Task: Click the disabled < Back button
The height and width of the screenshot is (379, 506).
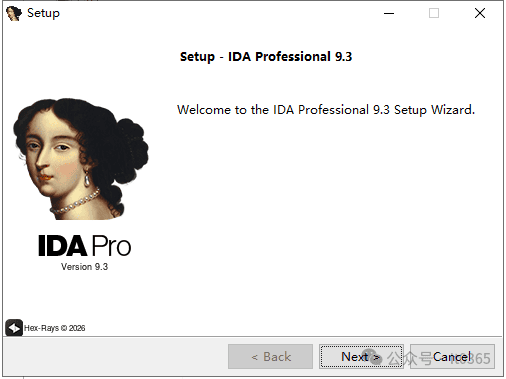Action: 270,356
